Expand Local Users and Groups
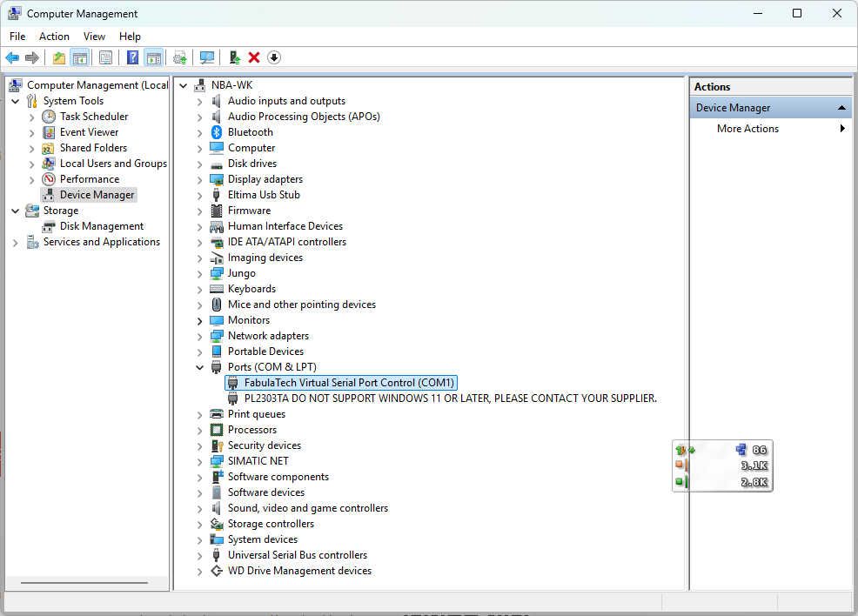This screenshot has width=858, height=616. (31, 164)
